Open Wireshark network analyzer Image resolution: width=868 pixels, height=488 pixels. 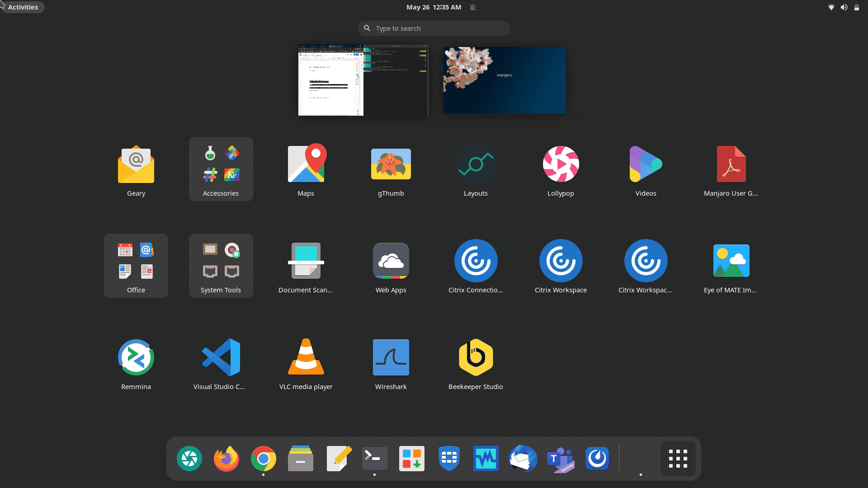[x=391, y=357]
